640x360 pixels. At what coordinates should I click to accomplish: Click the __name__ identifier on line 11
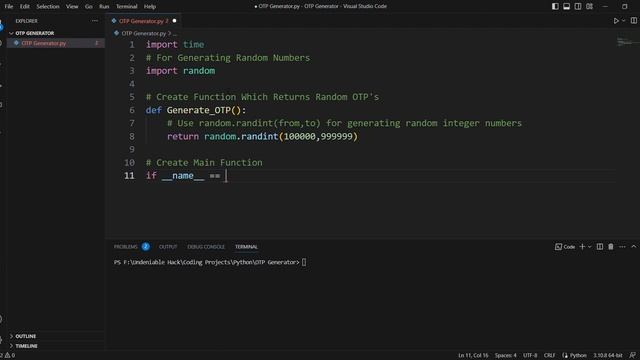tap(183, 176)
